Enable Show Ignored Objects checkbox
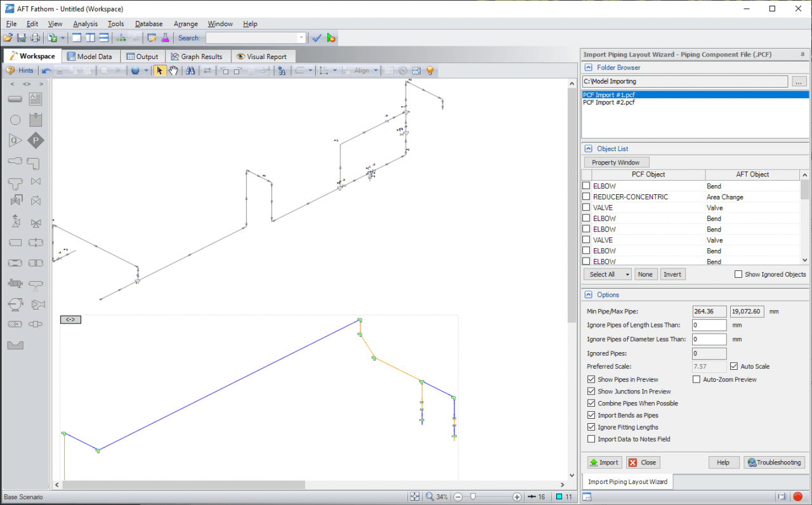 738,274
